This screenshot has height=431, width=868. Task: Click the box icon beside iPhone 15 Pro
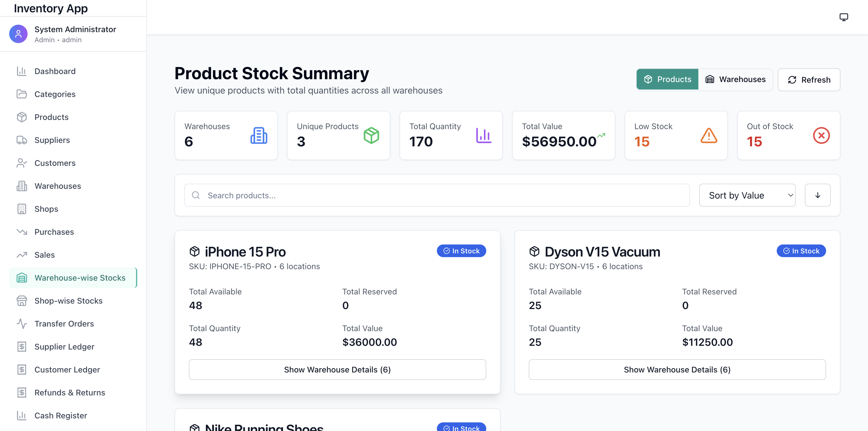pyautogui.click(x=195, y=251)
